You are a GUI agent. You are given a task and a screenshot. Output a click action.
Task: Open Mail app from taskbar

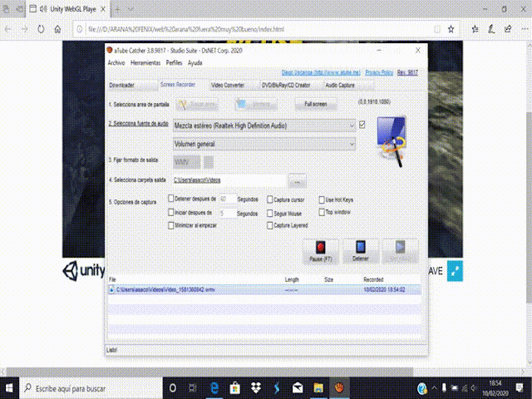click(x=298, y=388)
